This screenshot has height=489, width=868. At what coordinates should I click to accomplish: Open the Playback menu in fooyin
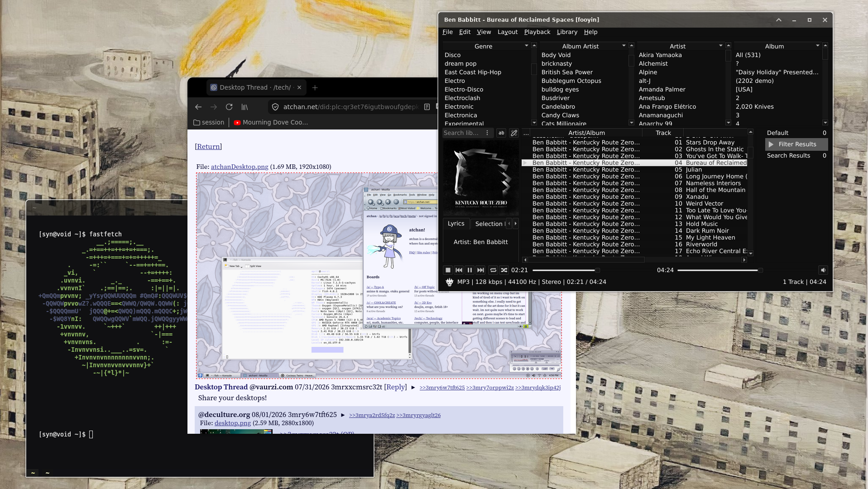point(537,32)
